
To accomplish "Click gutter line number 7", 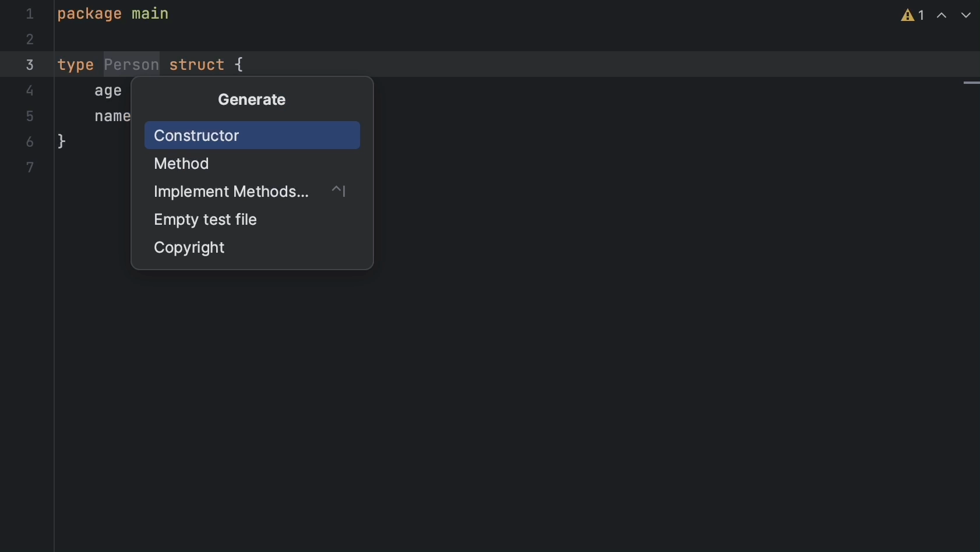I will (x=30, y=168).
